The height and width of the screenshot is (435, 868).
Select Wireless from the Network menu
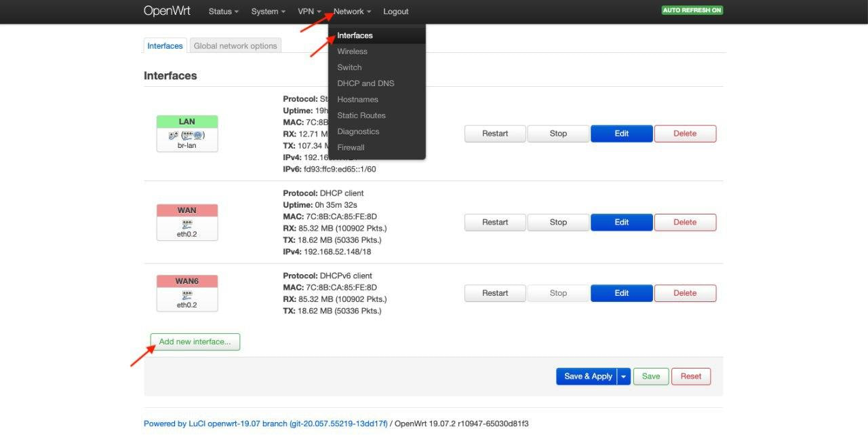click(x=352, y=52)
